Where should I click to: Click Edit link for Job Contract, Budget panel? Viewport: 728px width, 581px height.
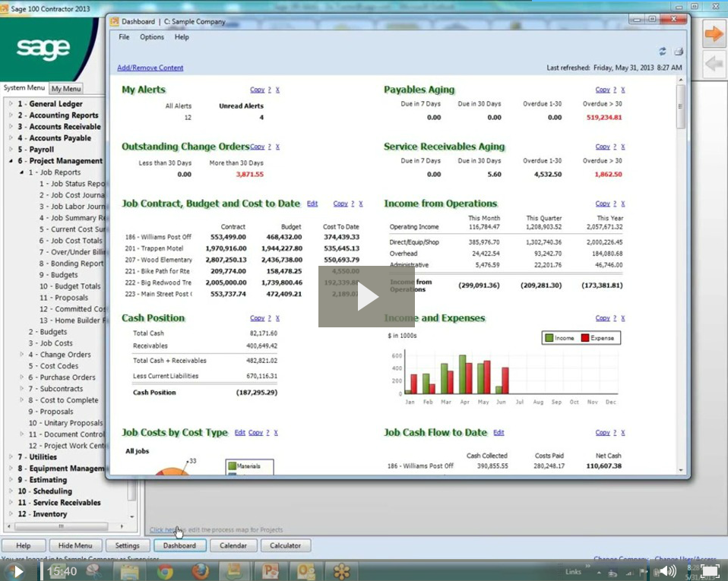coord(312,204)
